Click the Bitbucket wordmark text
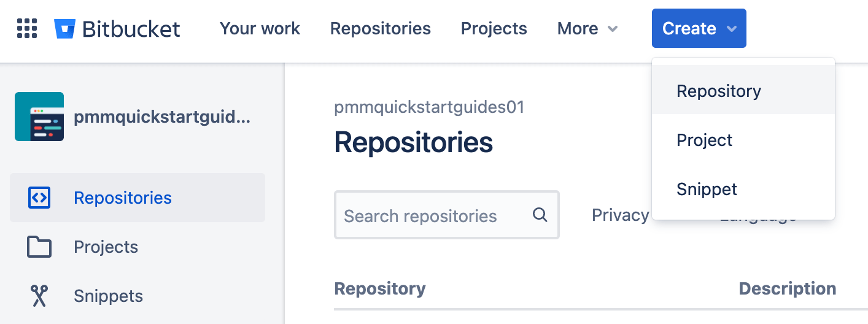This screenshot has width=868, height=324. (x=131, y=28)
